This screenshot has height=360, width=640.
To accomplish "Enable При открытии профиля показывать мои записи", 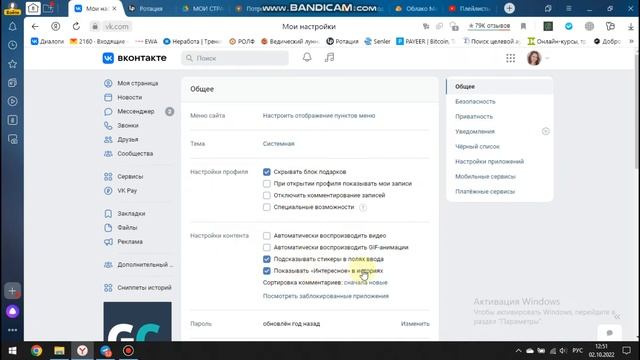I will pos(267,184).
